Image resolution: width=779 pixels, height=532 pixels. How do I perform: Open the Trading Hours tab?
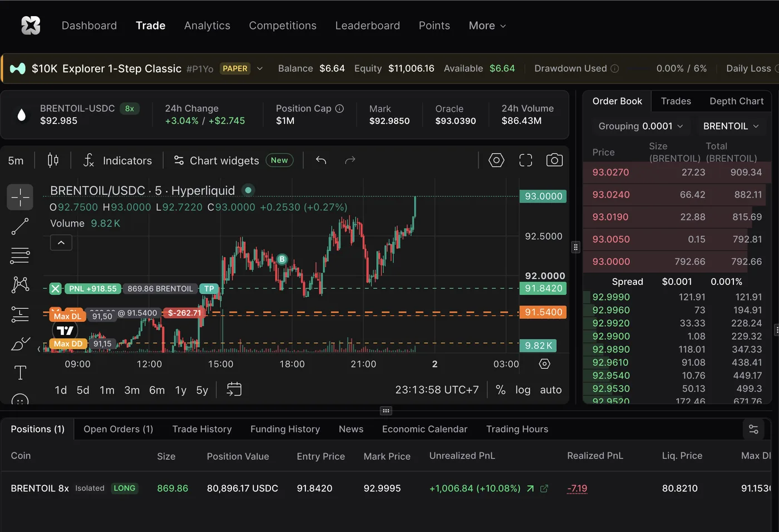tap(517, 429)
